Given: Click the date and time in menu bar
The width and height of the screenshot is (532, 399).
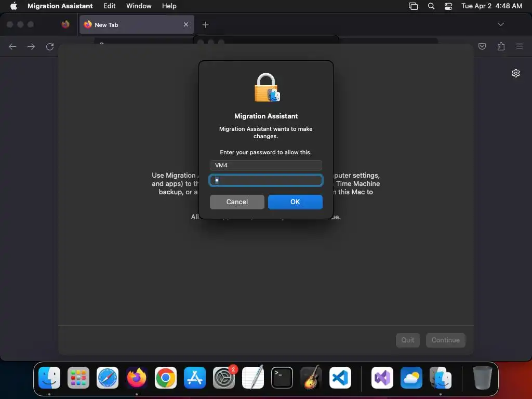Looking at the screenshot, I should pyautogui.click(x=491, y=6).
